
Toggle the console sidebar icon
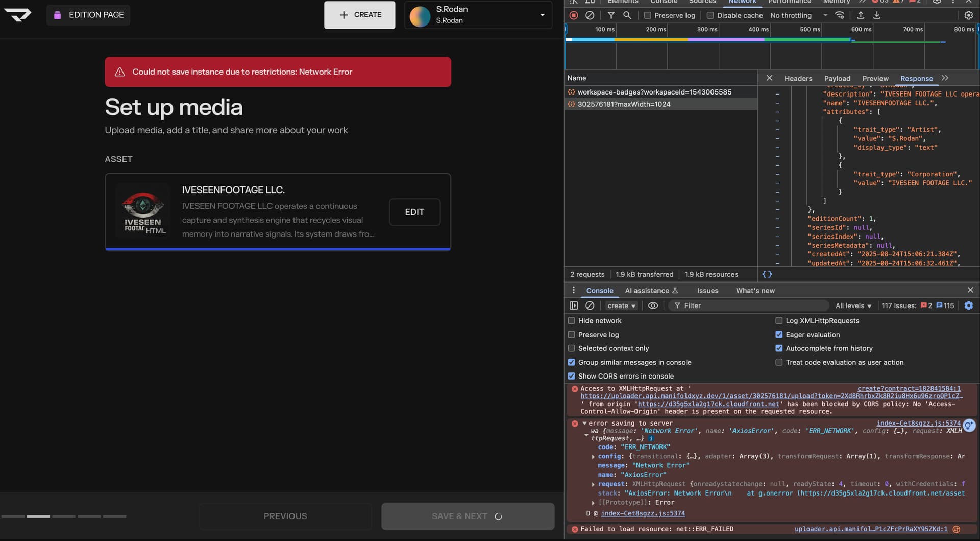(x=574, y=305)
